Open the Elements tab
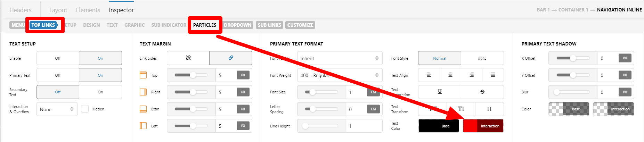Screen dimensions: 644x142 pos(88,10)
